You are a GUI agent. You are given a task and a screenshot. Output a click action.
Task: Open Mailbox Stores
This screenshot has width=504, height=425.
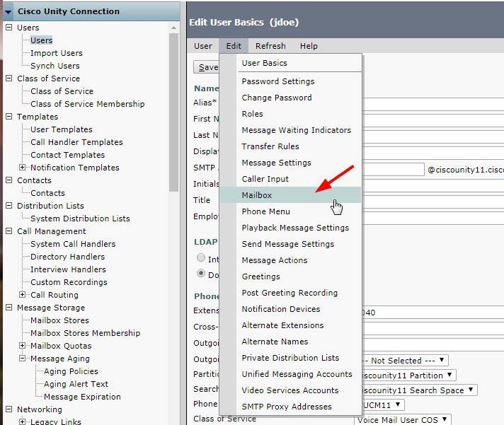(59, 320)
